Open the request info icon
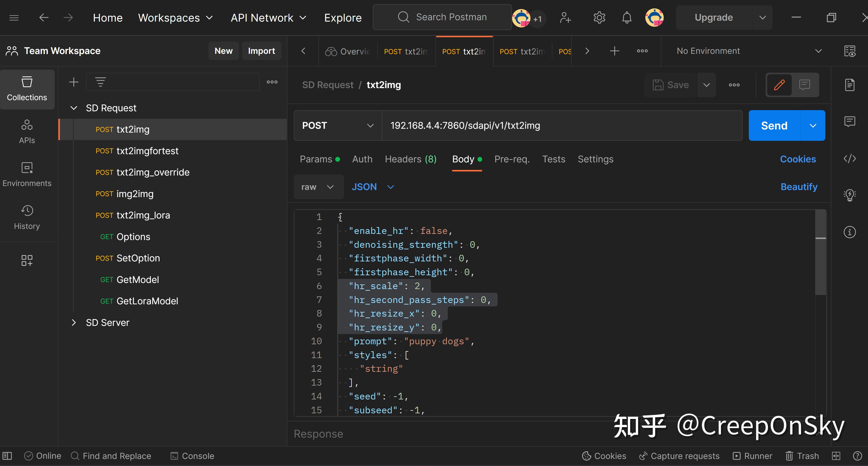This screenshot has height=466, width=868. (849, 232)
